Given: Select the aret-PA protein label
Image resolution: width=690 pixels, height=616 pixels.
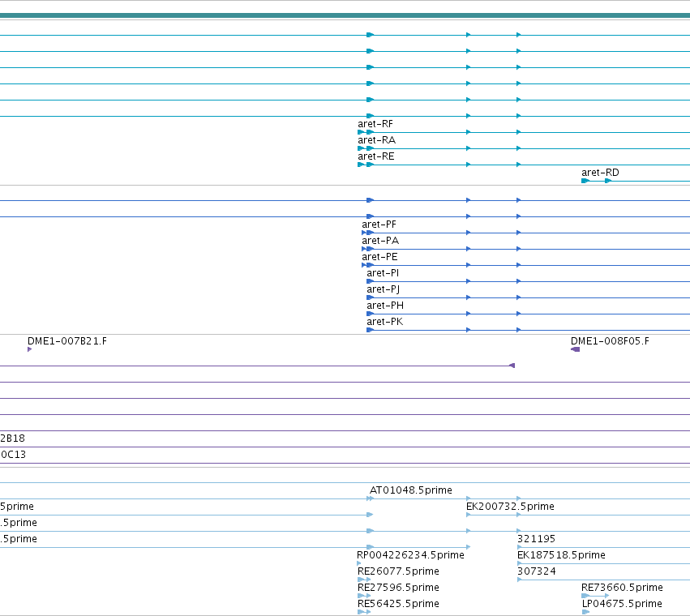Looking at the screenshot, I should (x=380, y=241).
